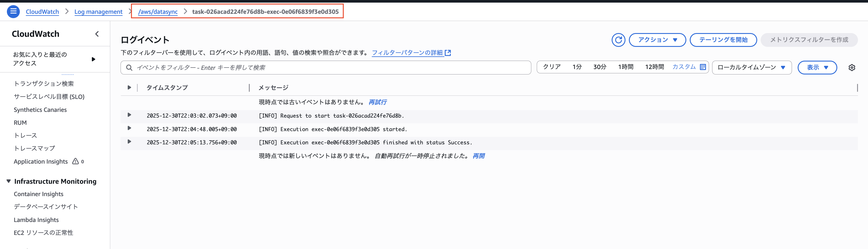Open トランザクション検索 in sidebar

point(44,83)
